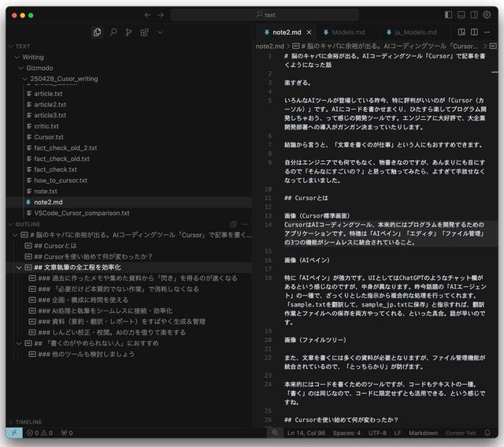The image size is (504, 447).
Task: Go to line via Ln 14, Col 98
Action: [x=306, y=433]
